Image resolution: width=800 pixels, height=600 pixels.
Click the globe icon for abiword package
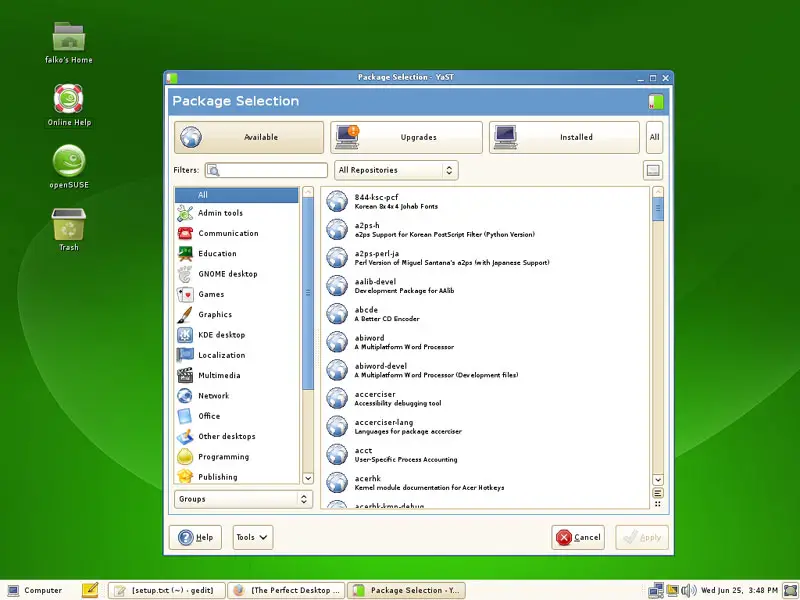[337, 342]
